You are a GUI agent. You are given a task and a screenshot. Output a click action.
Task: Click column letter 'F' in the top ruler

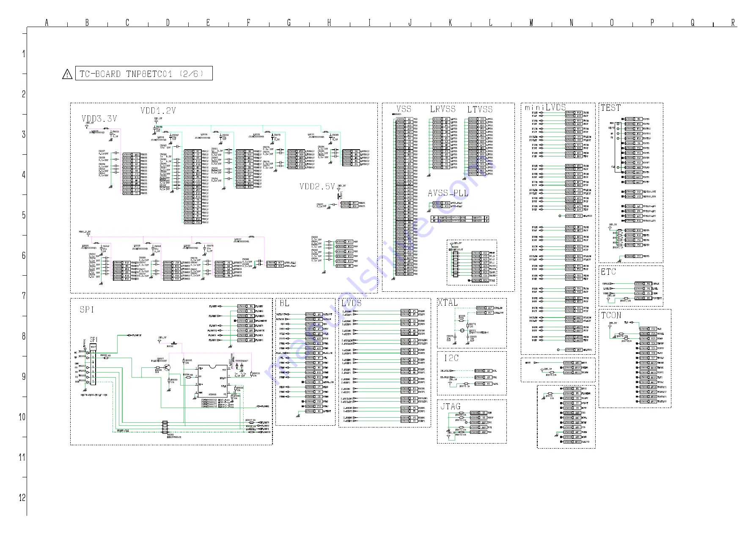[x=248, y=23]
